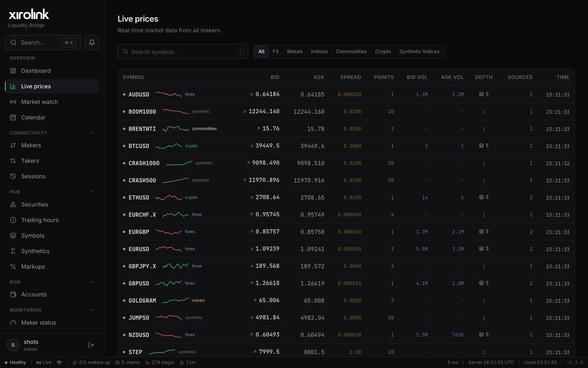
Task: Collapse the Hub section chevron
Action: pyautogui.click(x=92, y=192)
